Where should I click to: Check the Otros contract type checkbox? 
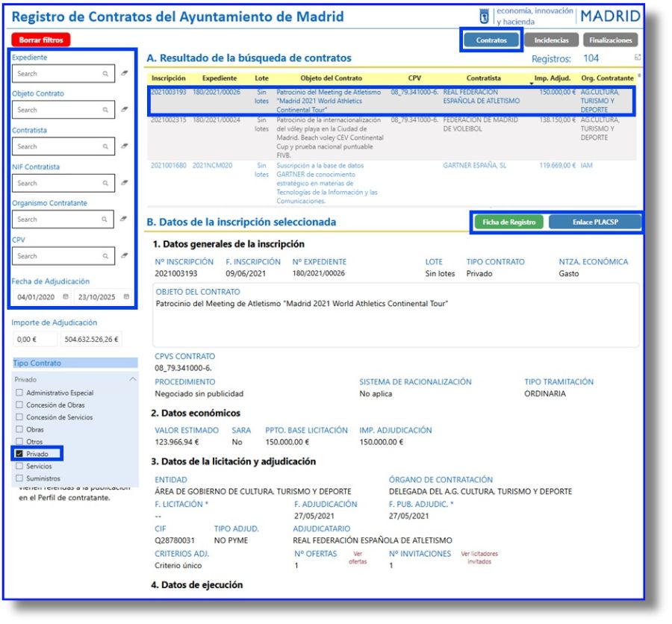[x=19, y=441]
